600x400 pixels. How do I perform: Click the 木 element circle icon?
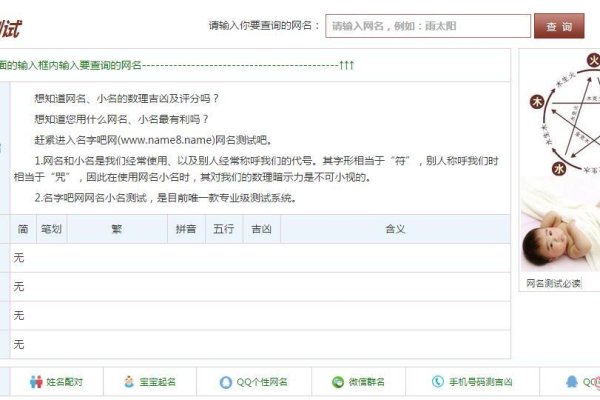[x=537, y=101]
